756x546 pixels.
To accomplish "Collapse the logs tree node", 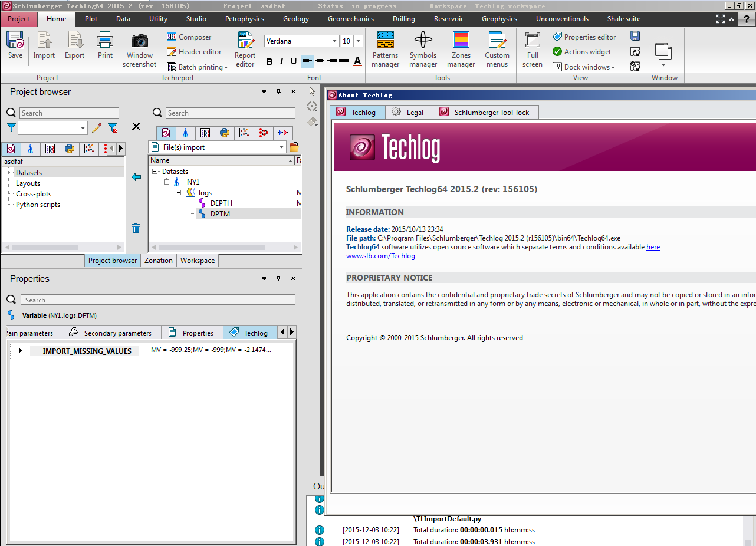I will point(179,193).
